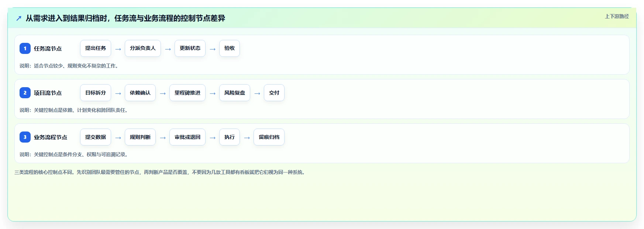644x229 pixels.
Task: Select the 分派负责人 step box
Action: (143, 48)
